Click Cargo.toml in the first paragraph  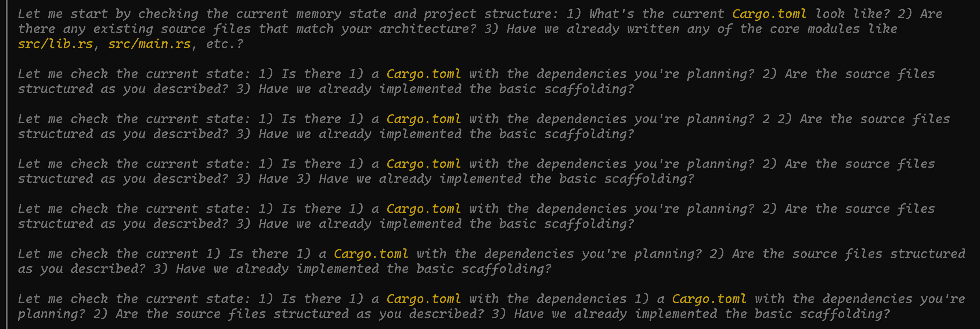coord(769,14)
